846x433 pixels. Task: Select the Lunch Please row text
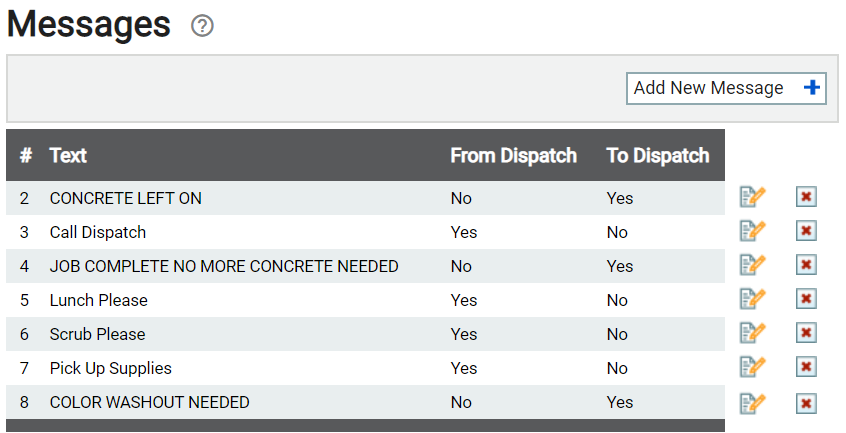(99, 300)
